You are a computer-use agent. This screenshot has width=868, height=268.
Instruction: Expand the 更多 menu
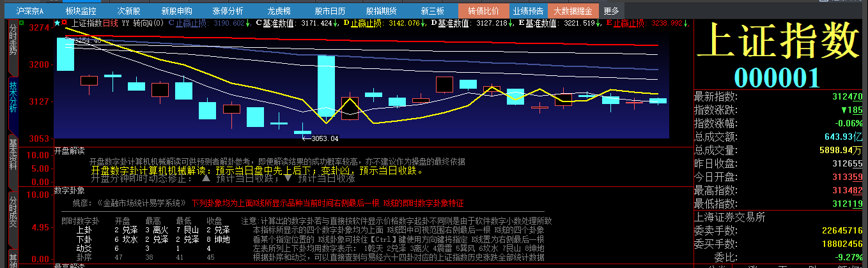[x=611, y=11]
